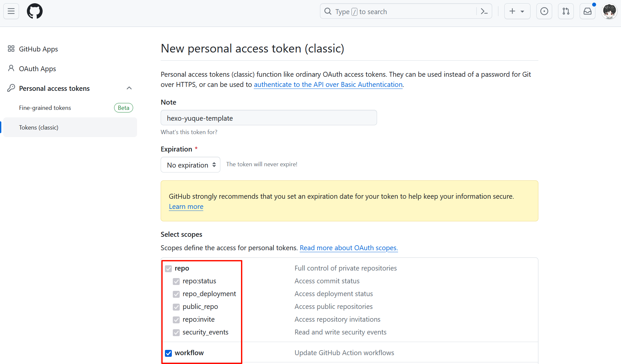Toggle the public_repo checkbox

click(x=176, y=307)
